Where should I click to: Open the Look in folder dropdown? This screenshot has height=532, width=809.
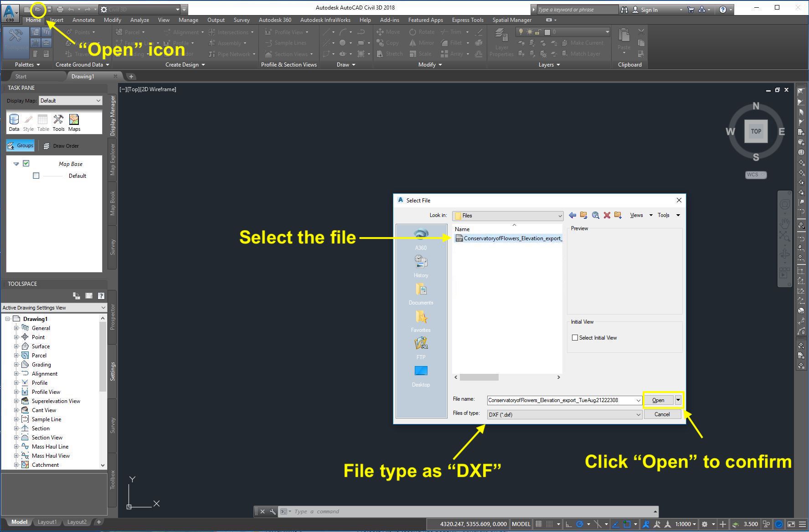pyautogui.click(x=560, y=216)
